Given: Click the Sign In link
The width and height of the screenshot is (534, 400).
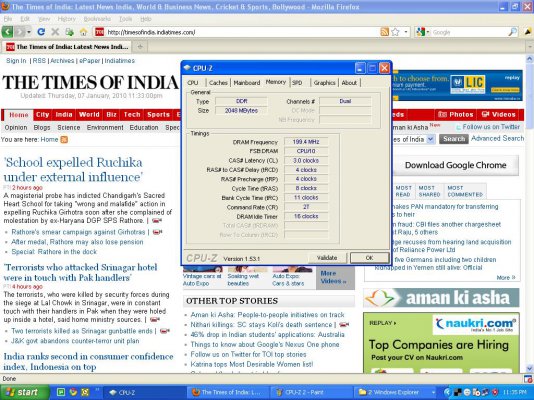Looking at the screenshot, I should point(16,61).
